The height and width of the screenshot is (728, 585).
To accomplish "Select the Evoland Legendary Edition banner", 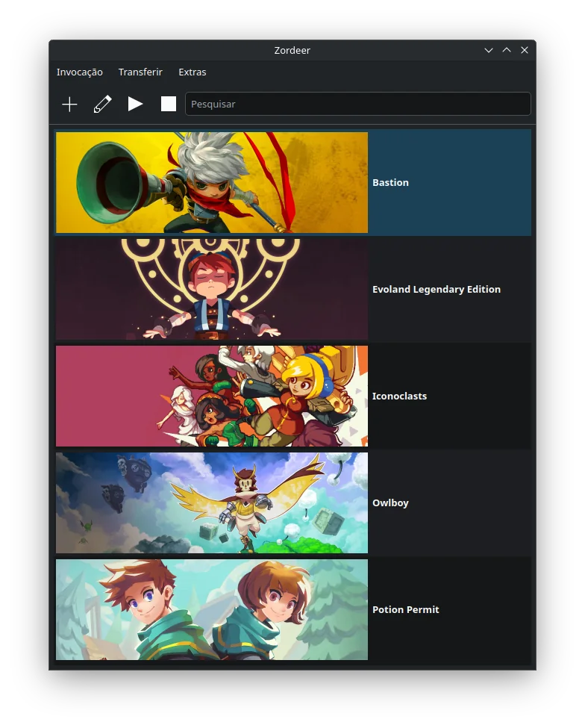I will (x=212, y=290).
